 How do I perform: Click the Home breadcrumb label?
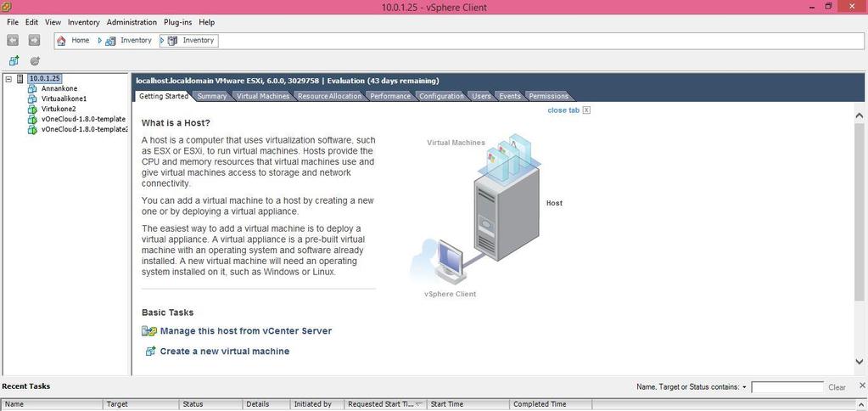pos(81,41)
